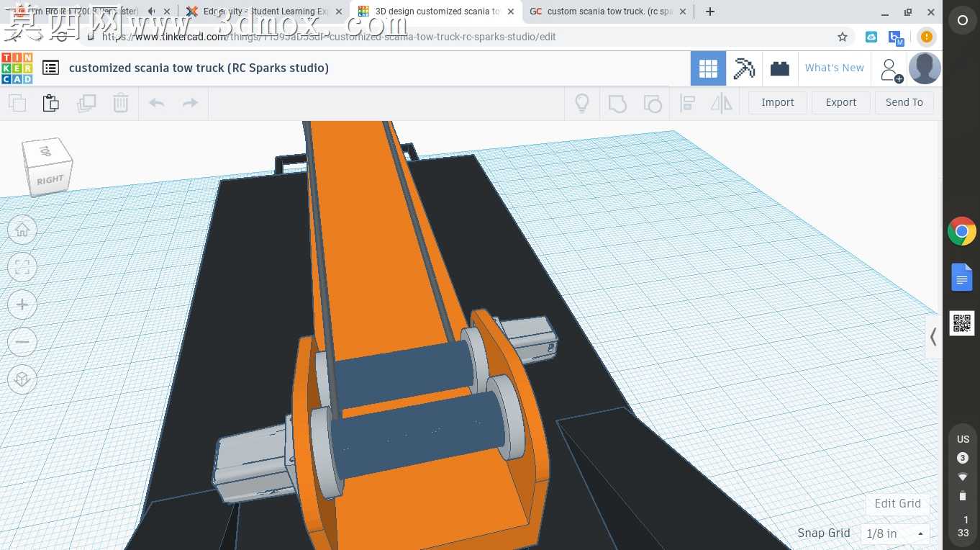
Task: Rename the design title text
Action: pyautogui.click(x=199, y=68)
